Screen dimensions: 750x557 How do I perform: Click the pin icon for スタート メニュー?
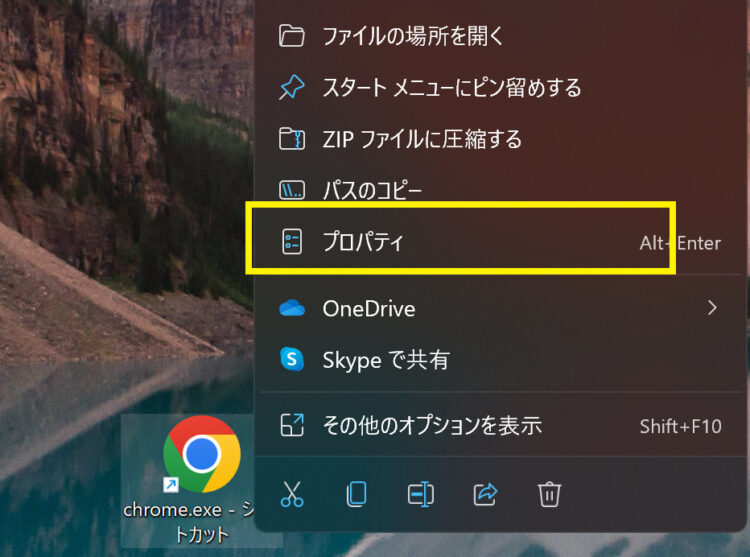(x=291, y=87)
